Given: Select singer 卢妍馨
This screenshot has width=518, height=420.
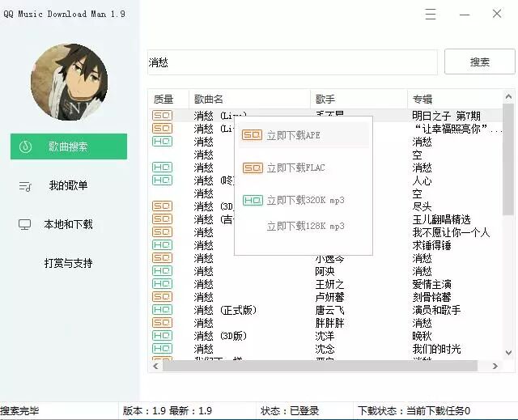Looking at the screenshot, I should [x=329, y=297].
